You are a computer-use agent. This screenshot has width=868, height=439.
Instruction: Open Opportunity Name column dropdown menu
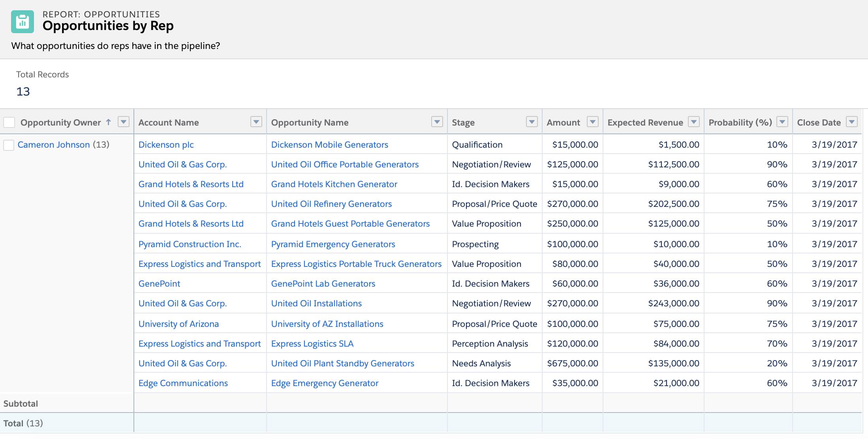(x=437, y=122)
